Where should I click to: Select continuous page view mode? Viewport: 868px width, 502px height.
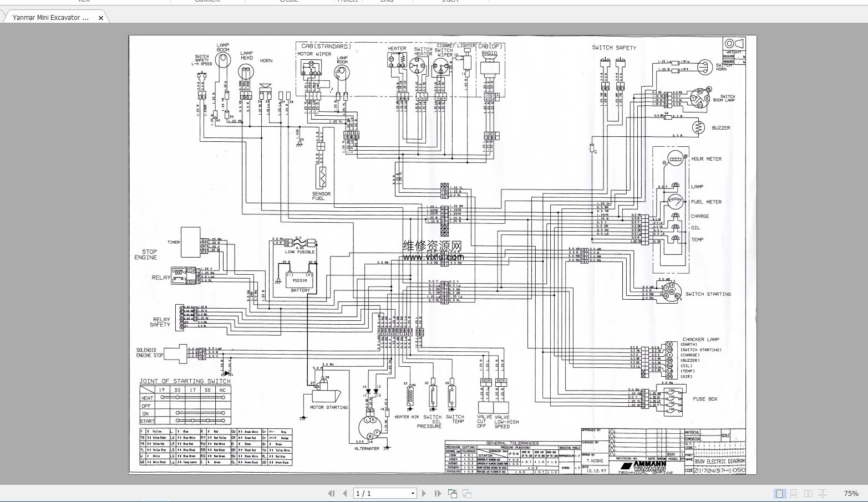click(794, 493)
